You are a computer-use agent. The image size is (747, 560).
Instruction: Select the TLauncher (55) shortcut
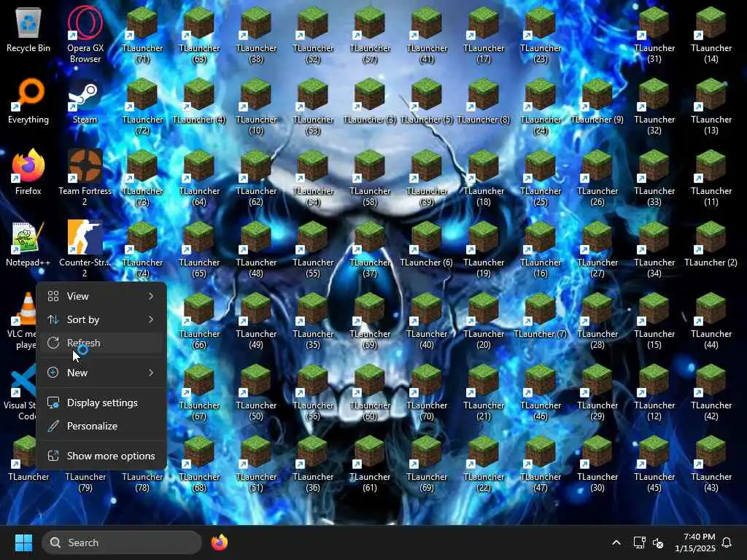click(312, 249)
